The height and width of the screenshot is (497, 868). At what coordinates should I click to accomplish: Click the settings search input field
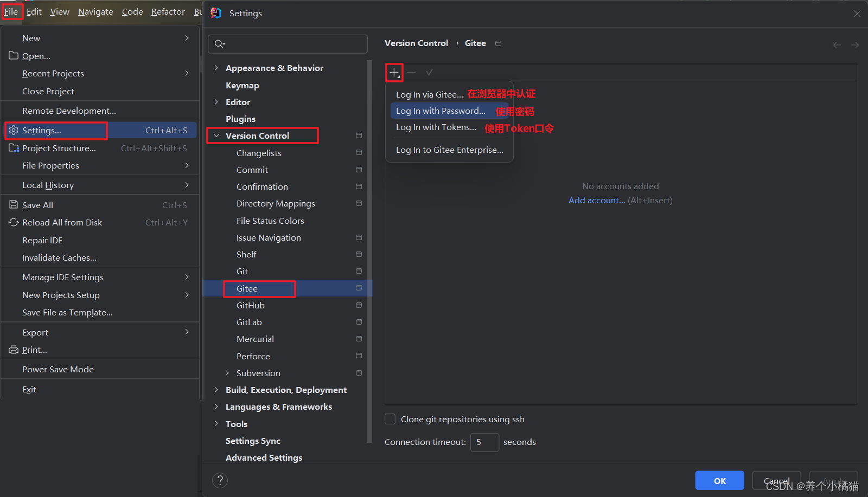tap(288, 44)
